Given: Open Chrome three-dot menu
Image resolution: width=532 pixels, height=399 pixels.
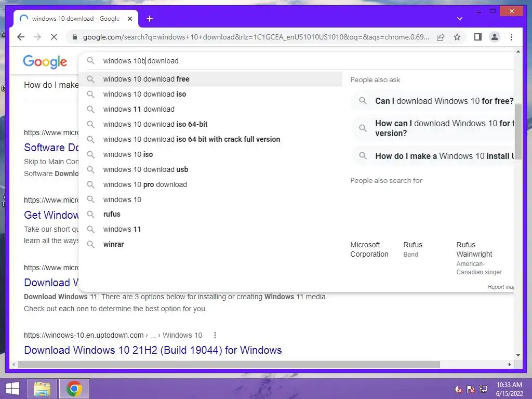Looking at the screenshot, I should coord(511,37).
